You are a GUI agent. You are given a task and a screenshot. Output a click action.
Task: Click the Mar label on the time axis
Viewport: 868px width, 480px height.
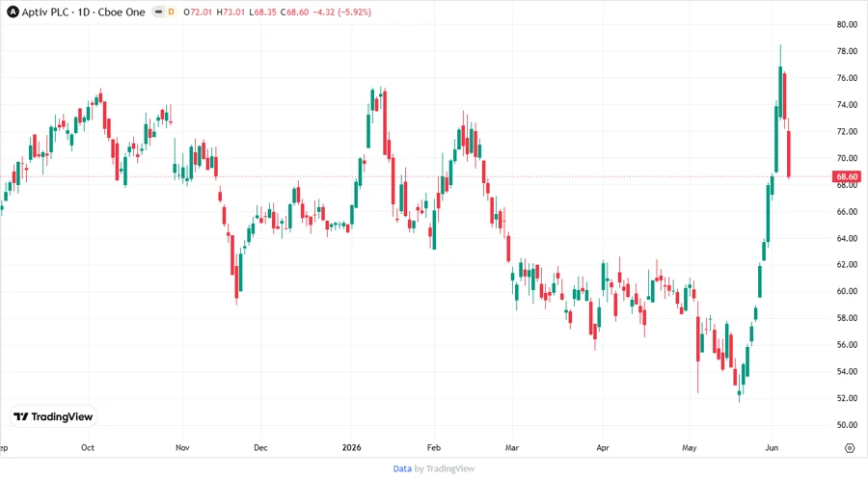(512, 447)
